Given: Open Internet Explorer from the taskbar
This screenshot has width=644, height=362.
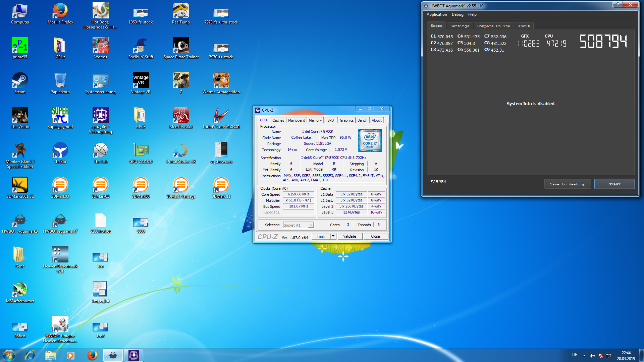Looking at the screenshot, I should click(30, 355).
